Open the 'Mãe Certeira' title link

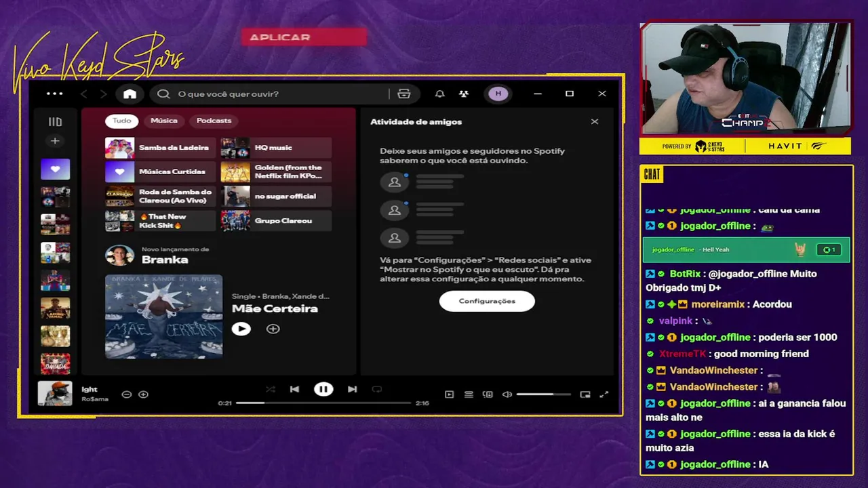point(275,308)
